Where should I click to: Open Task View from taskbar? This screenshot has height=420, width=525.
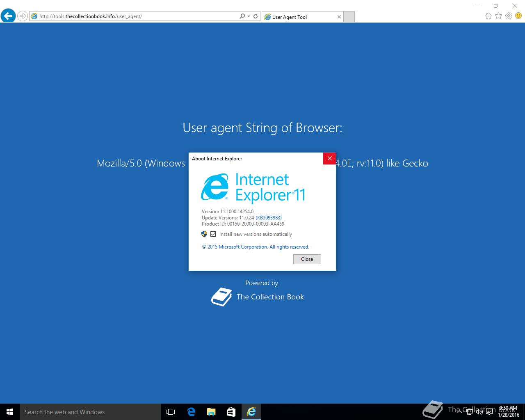pyautogui.click(x=171, y=412)
